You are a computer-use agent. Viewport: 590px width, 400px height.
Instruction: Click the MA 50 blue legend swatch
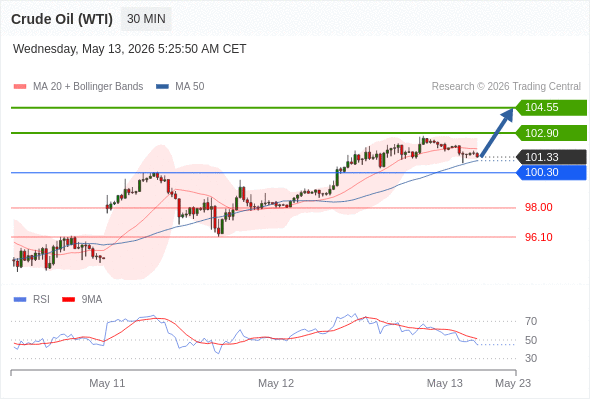(x=162, y=87)
